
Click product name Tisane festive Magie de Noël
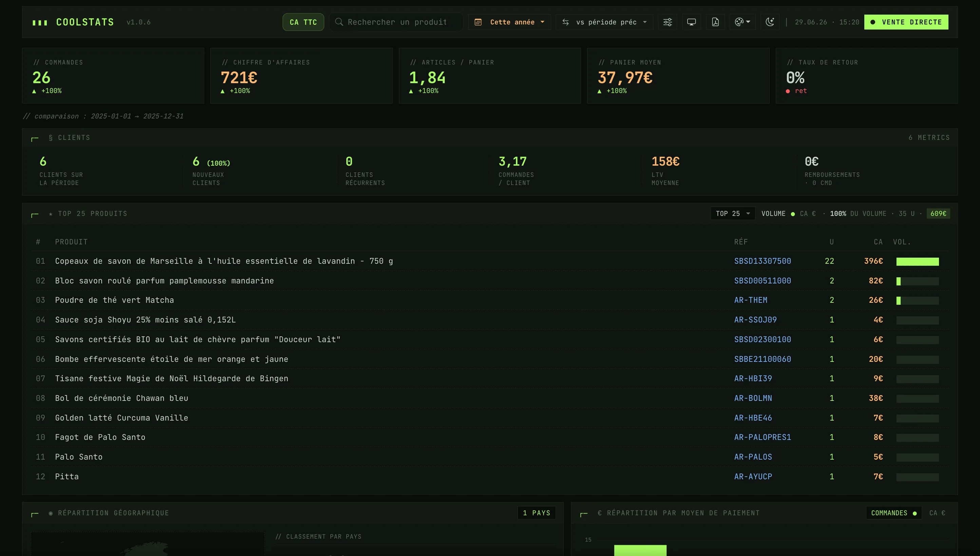171,378
